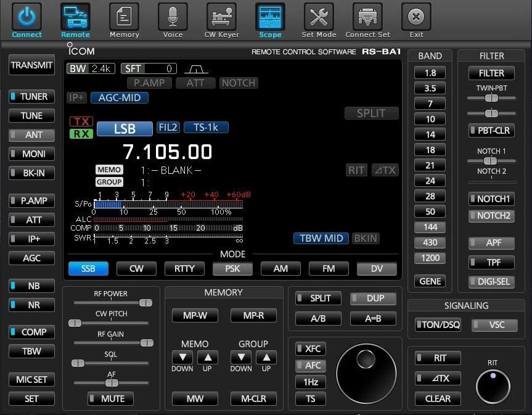Viewport: 532px width, 415px height.
Task: Open Set Mode tools icon
Action: [x=319, y=17]
